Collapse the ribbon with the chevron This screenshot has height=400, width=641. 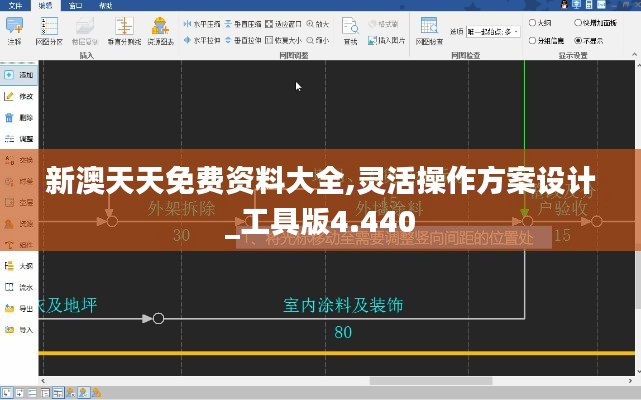[x=634, y=54]
